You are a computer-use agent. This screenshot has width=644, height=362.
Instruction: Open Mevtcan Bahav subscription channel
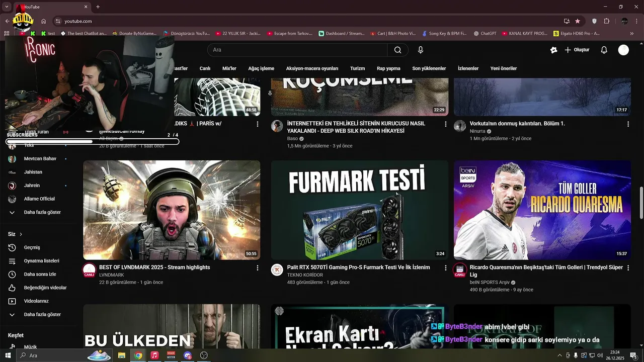40,158
